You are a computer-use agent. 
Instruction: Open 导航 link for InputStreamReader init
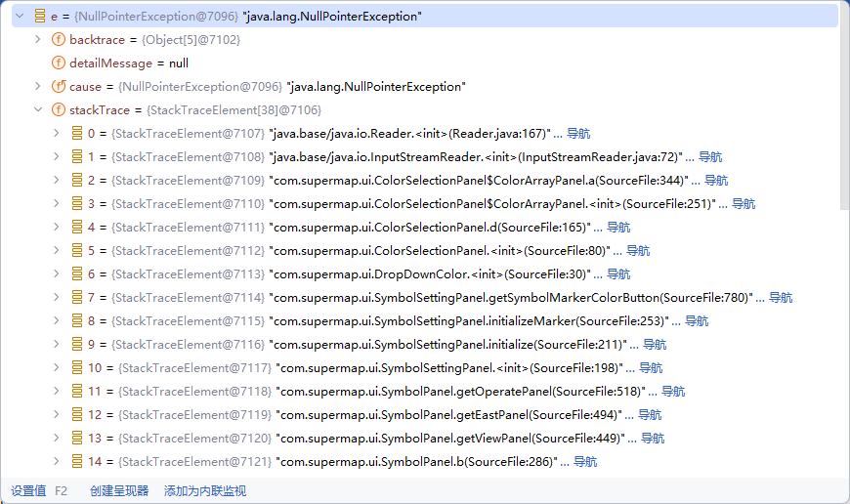point(710,157)
